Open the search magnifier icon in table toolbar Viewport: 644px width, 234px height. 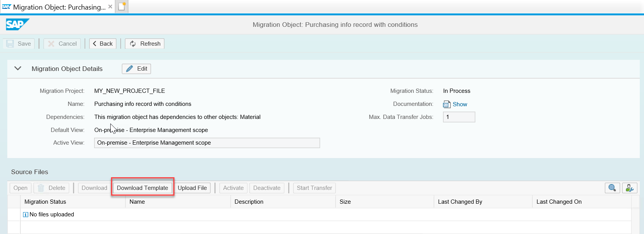(612, 188)
